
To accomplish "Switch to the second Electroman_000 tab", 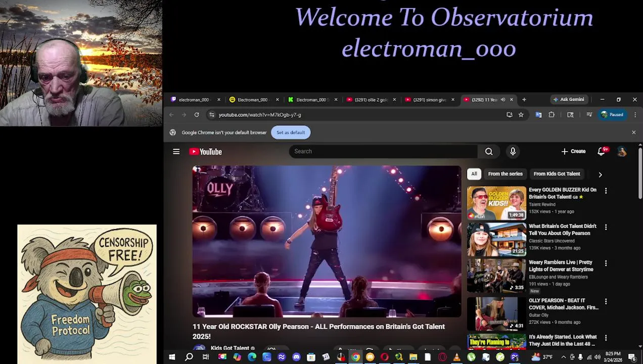I will pyautogui.click(x=254, y=100).
